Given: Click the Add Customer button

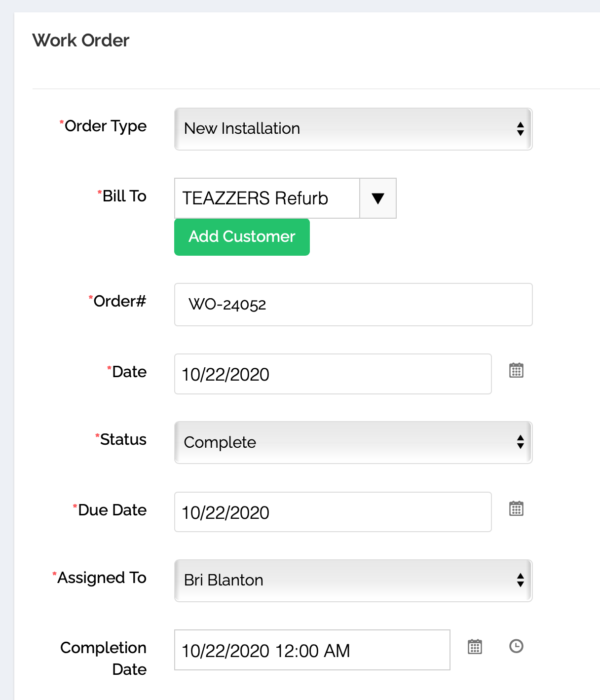Looking at the screenshot, I should 242,237.
